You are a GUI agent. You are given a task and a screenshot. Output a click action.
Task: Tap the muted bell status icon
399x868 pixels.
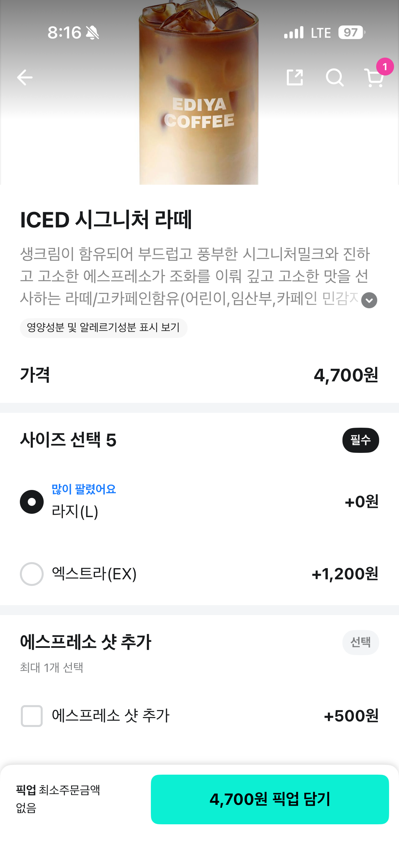click(92, 33)
